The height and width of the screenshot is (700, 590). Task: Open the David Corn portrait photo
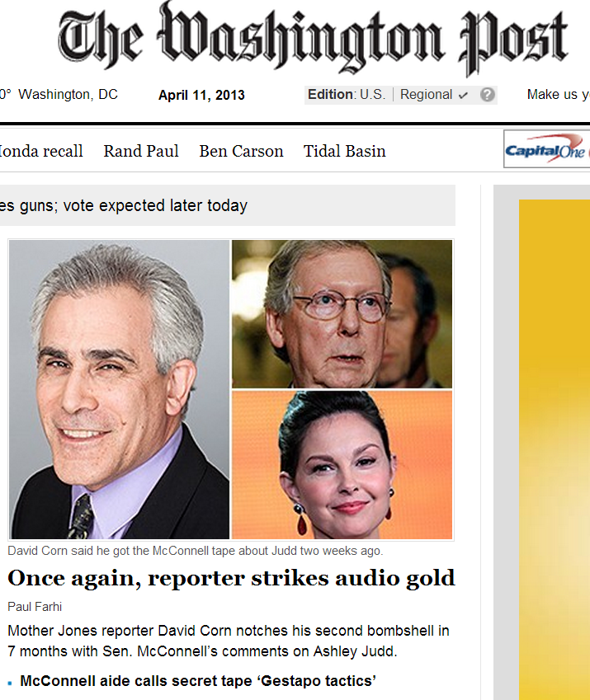[120, 389]
